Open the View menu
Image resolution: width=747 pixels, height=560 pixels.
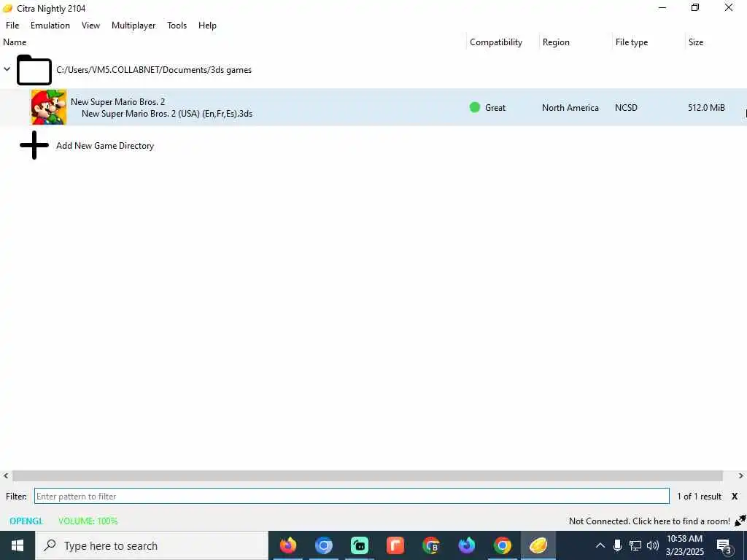(x=90, y=26)
